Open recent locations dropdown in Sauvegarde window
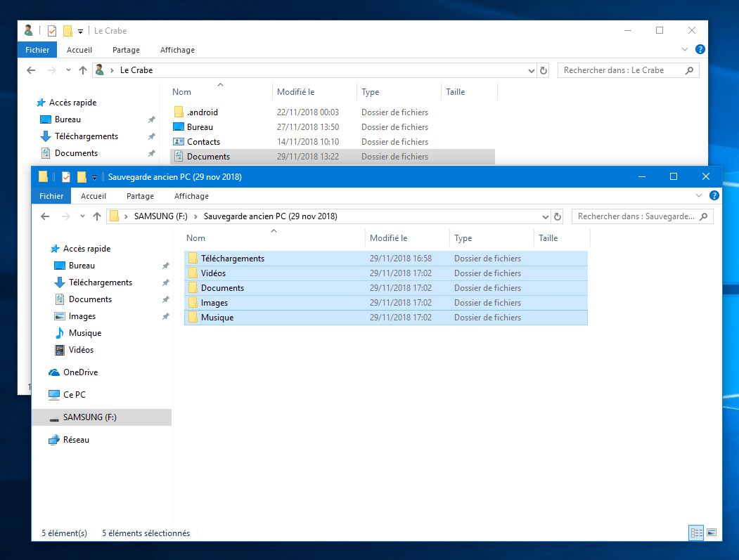The image size is (739, 560). (82, 216)
